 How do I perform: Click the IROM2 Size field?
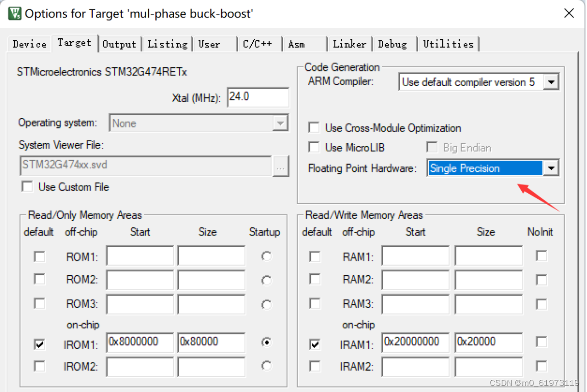coord(211,367)
